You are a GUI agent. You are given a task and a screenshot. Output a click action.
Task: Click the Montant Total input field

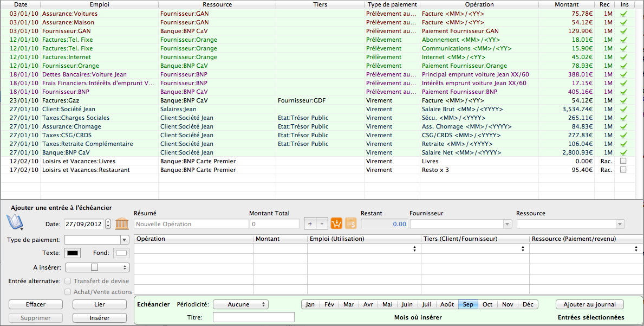coord(275,224)
